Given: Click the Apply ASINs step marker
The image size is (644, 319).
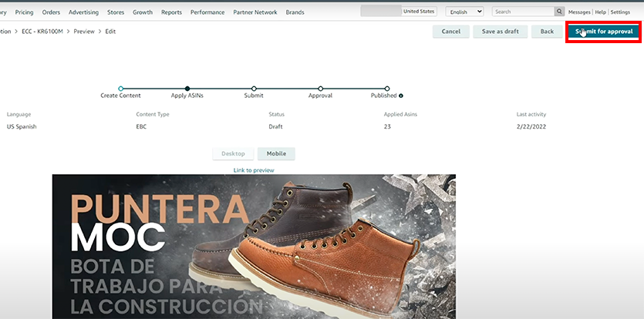Looking at the screenshot, I should [187, 89].
